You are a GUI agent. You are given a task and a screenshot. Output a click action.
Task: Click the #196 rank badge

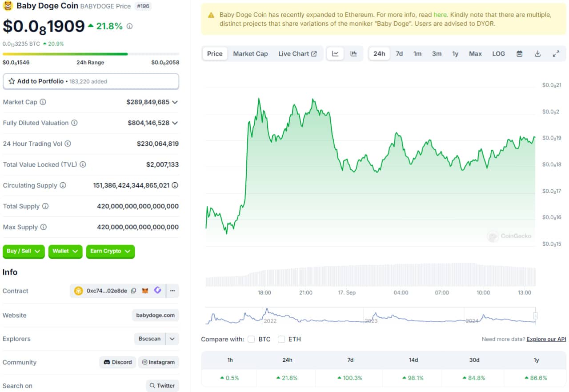tap(142, 6)
